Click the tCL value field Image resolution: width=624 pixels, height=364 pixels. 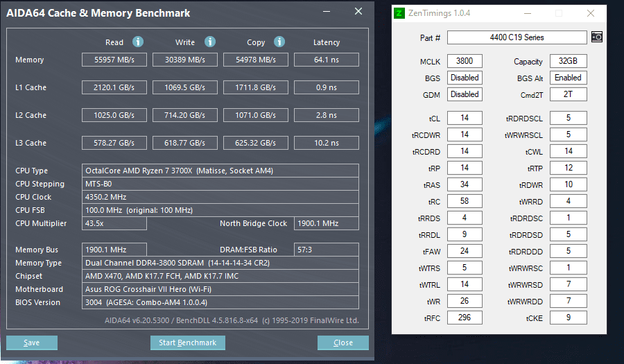coord(465,118)
